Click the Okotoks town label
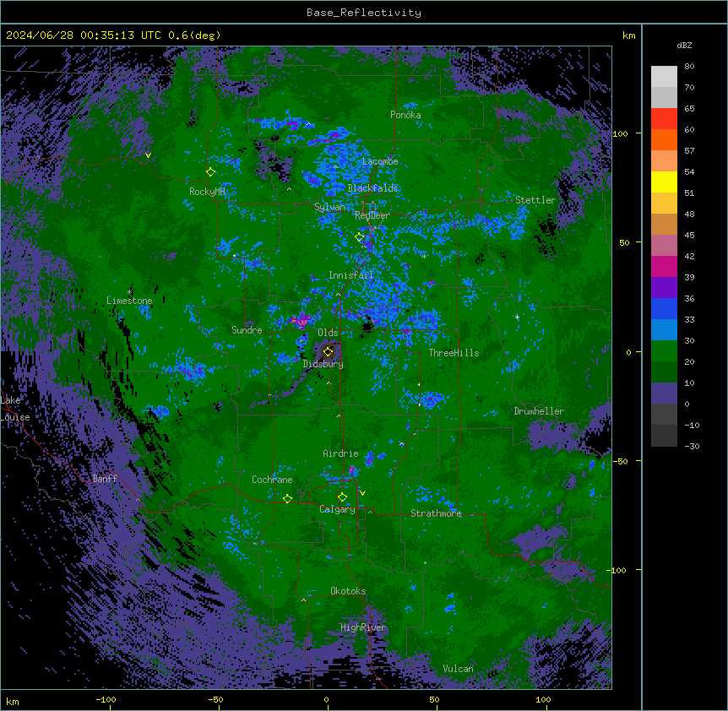The height and width of the screenshot is (711, 728). coord(348,591)
